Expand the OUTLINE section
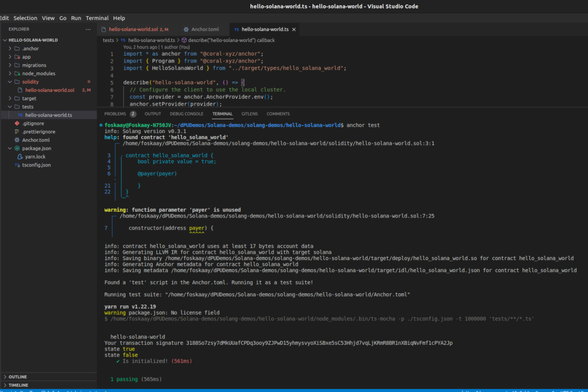The image size is (588, 392). click(x=18, y=377)
